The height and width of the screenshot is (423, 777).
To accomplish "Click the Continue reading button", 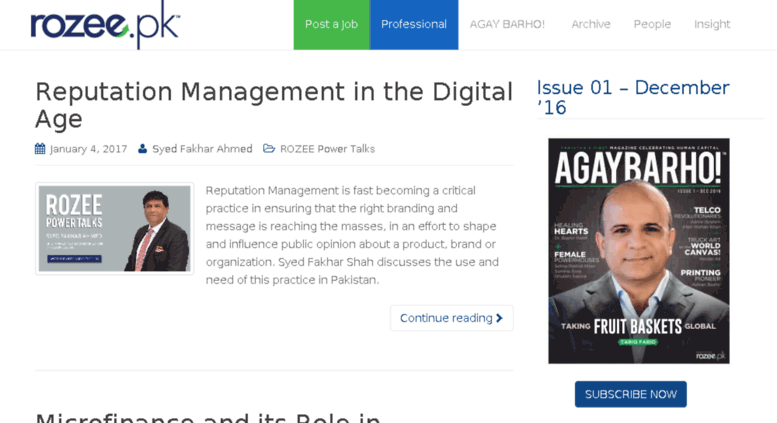I will [x=451, y=318].
